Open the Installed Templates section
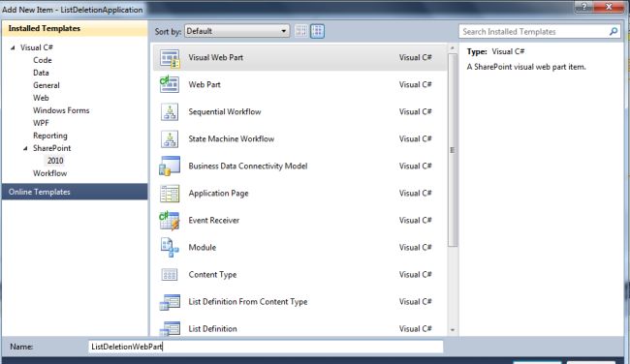The height and width of the screenshot is (364, 630). [75, 28]
